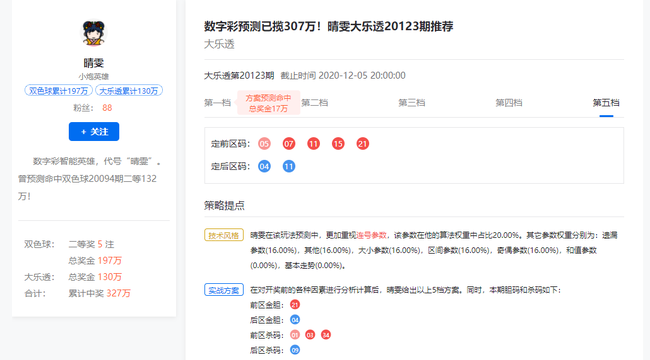
Task: Click the 晴雯 cartoon avatar image
Action: (94, 33)
